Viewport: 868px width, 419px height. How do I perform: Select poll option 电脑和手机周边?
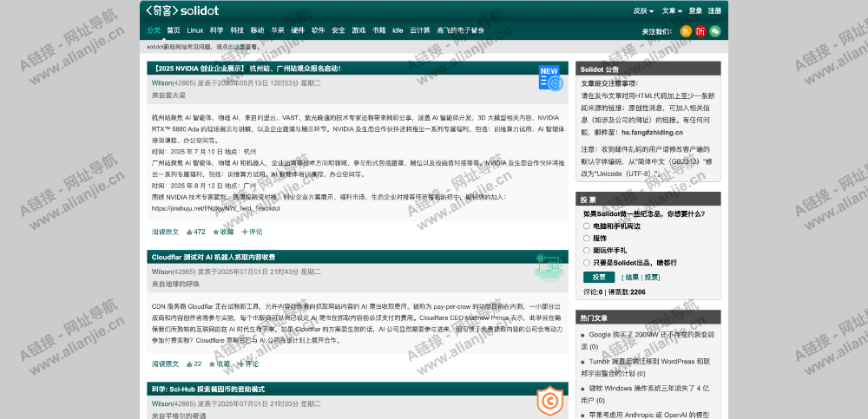point(586,226)
